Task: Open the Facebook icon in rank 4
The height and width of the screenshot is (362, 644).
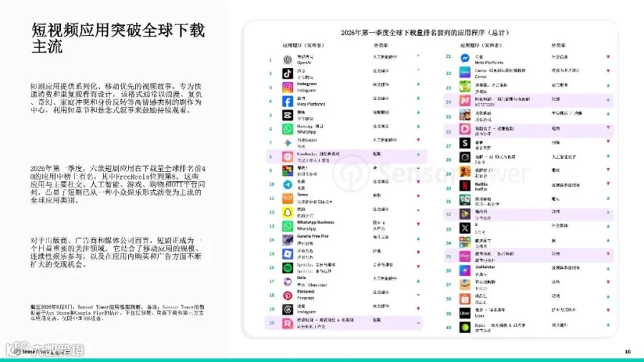Action: click(x=288, y=102)
